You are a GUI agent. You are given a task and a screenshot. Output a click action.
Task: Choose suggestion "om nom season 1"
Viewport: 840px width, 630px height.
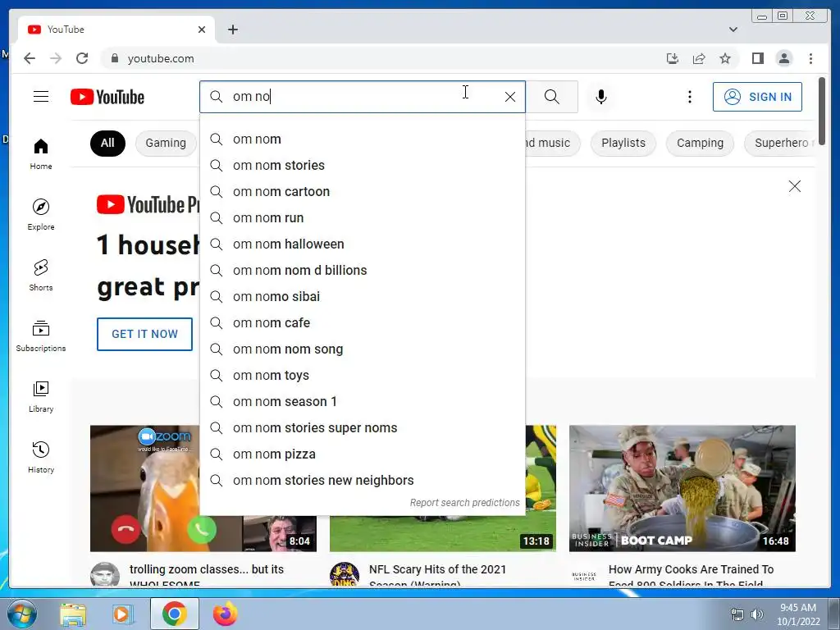[x=363, y=402]
